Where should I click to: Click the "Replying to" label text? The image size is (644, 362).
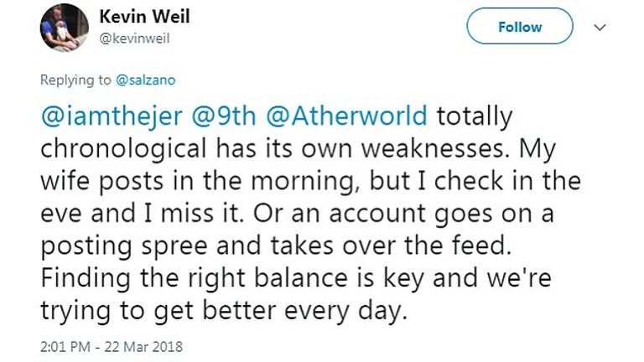[x=75, y=80]
